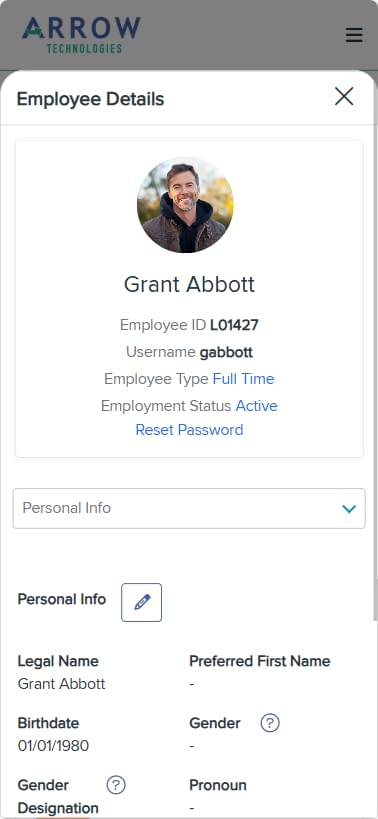The width and height of the screenshot is (378, 819).
Task: Click the Grant Abbott name heading
Action: coord(189,285)
